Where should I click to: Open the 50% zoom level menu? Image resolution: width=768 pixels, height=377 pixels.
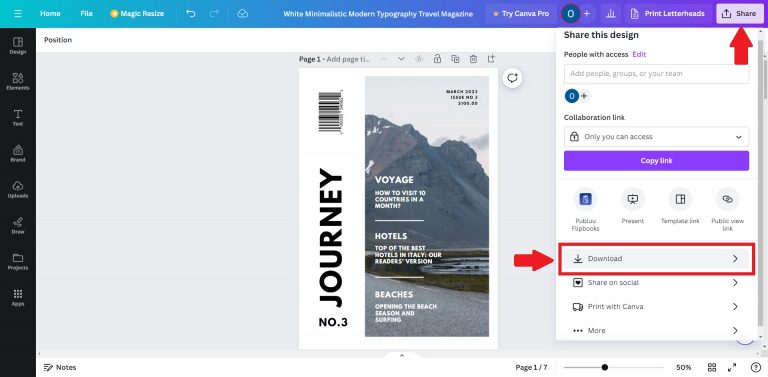point(684,367)
